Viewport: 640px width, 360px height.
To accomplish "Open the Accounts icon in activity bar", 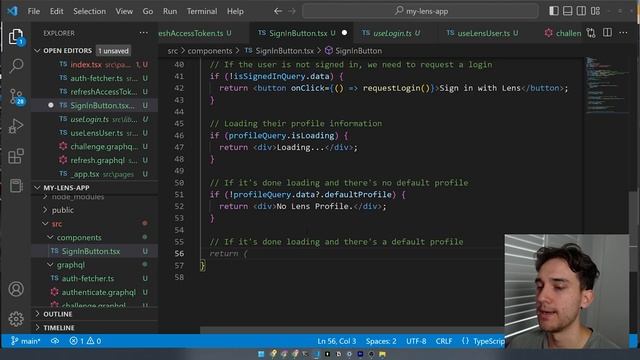I will coord(16,289).
